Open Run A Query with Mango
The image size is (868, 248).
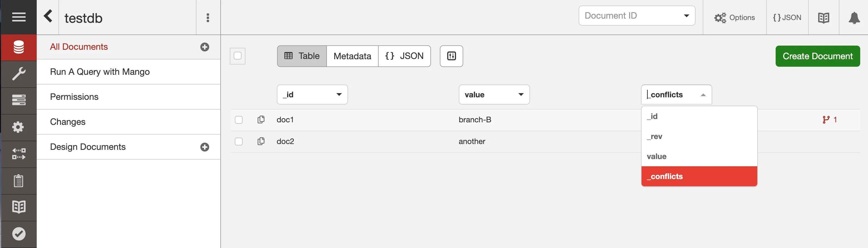pos(100,72)
